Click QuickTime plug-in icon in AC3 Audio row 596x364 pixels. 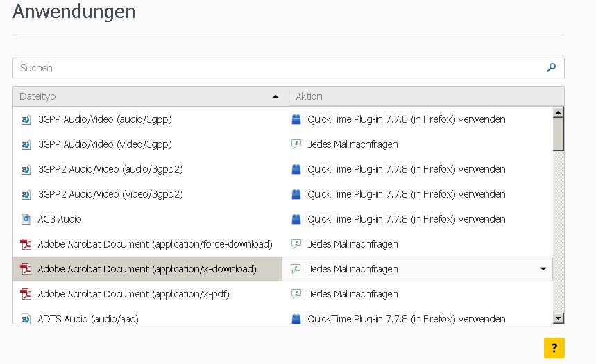pos(296,219)
